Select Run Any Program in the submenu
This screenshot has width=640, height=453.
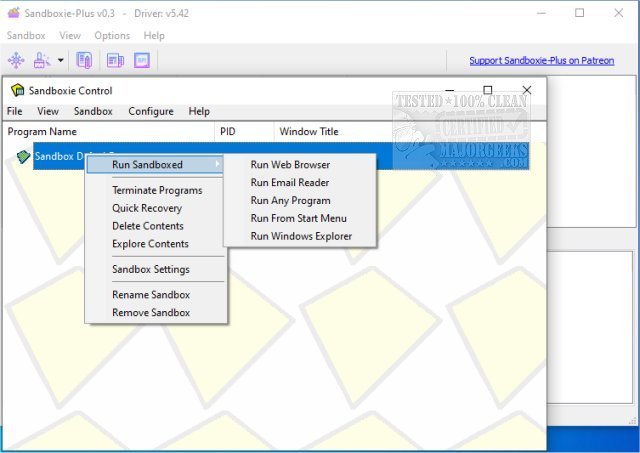pos(300,200)
